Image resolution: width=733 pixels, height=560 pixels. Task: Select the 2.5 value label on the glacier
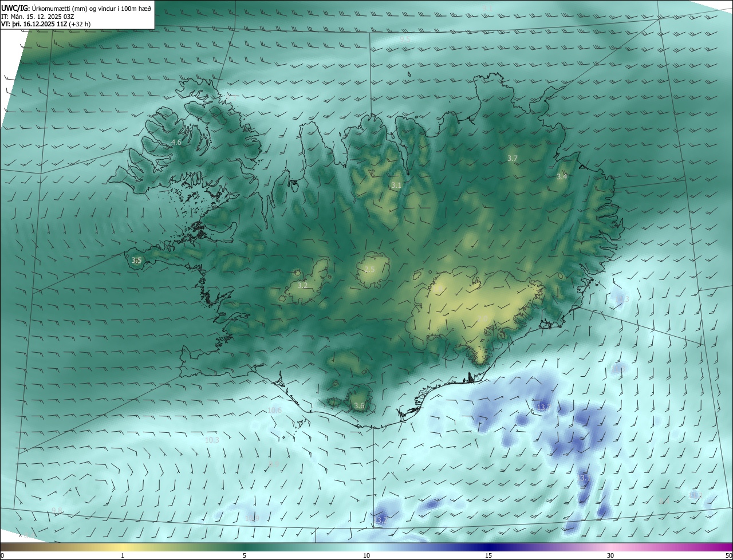point(369,270)
